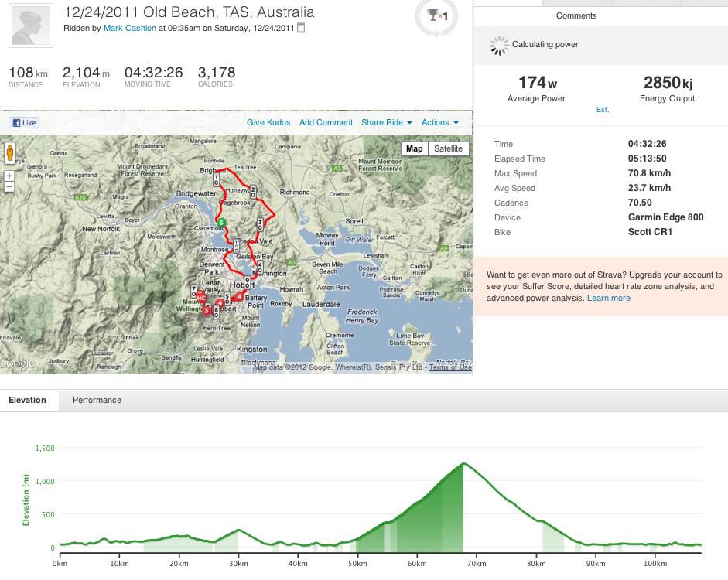Select the Elevation tab

tap(27, 400)
